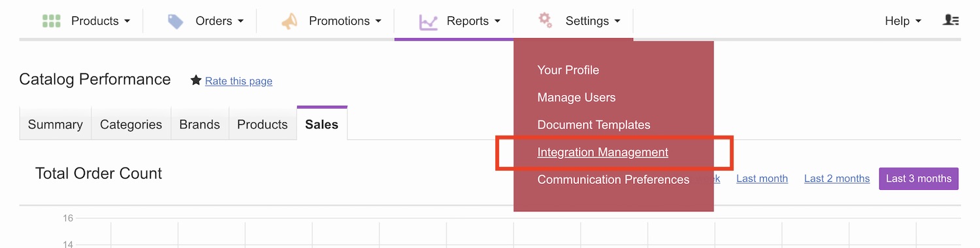Image resolution: width=980 pixels, height=248 pixels.
Task: Click the blue Orders tag icon
Action: pos(175,21)
